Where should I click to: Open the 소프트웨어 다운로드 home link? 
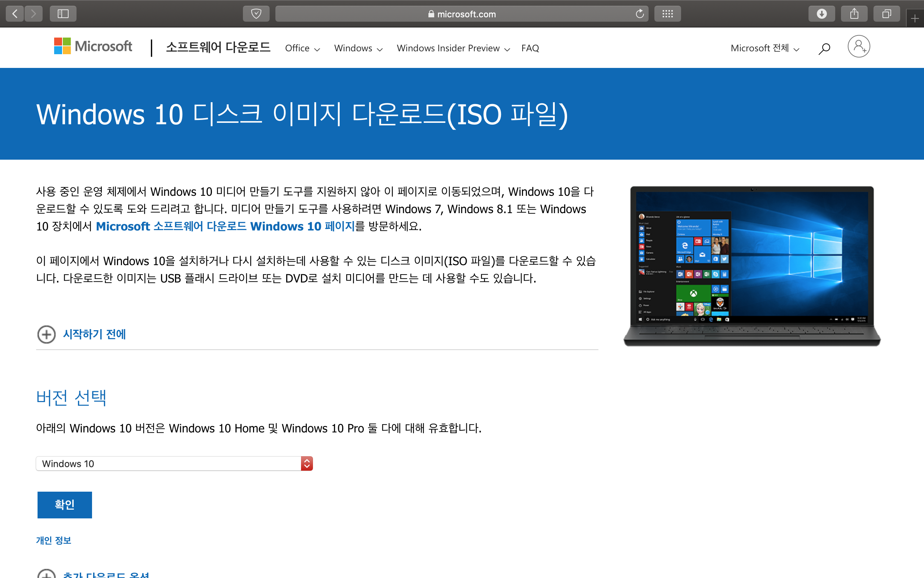[218, 47]
